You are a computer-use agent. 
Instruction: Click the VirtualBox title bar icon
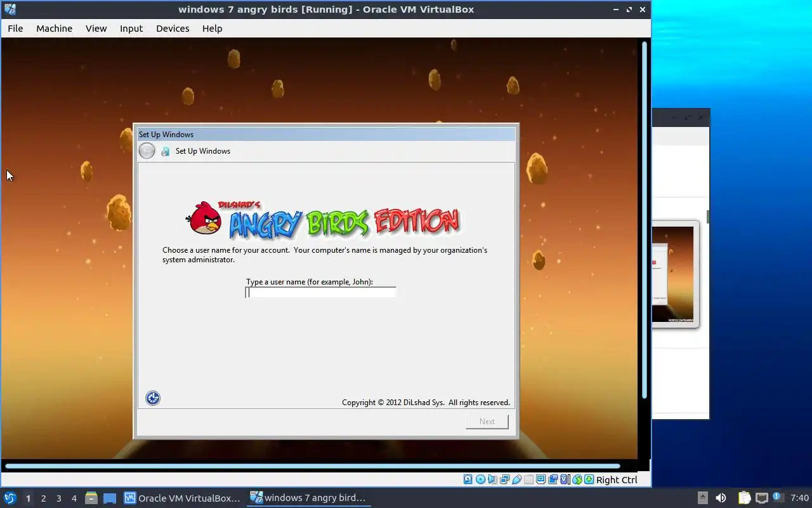click(x=10, y=9)
